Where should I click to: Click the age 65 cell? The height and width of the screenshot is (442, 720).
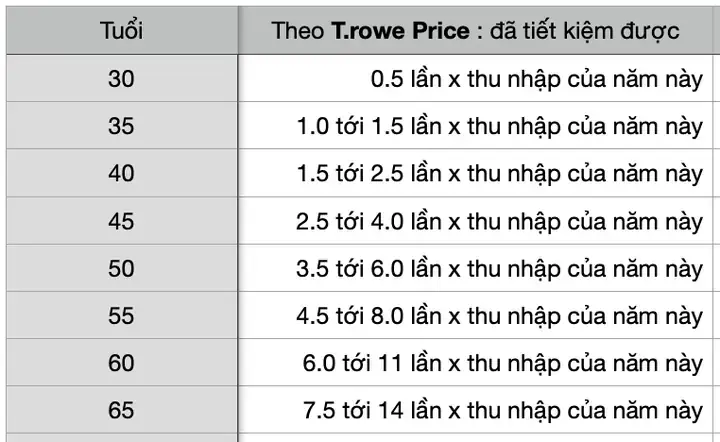(122, 410)
